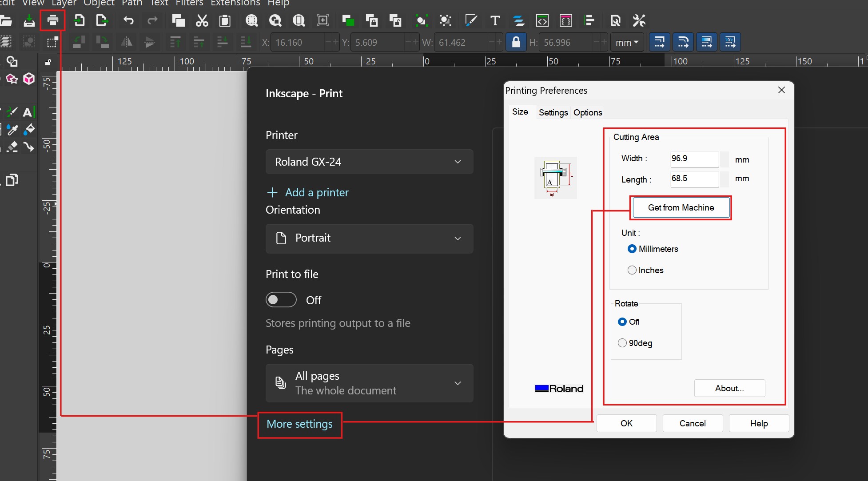Click OK in Printing Preferences
The width and height of the screenshot is (868, 481).
tap(626, 423)
